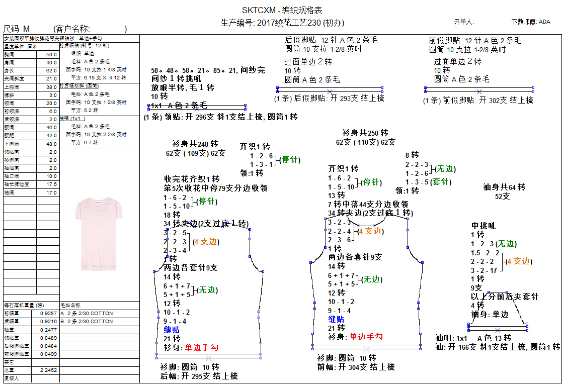Screen dimensions: 566x392
Task: Click the X center marker on sleeve cuff
Action: coord(498,330)
